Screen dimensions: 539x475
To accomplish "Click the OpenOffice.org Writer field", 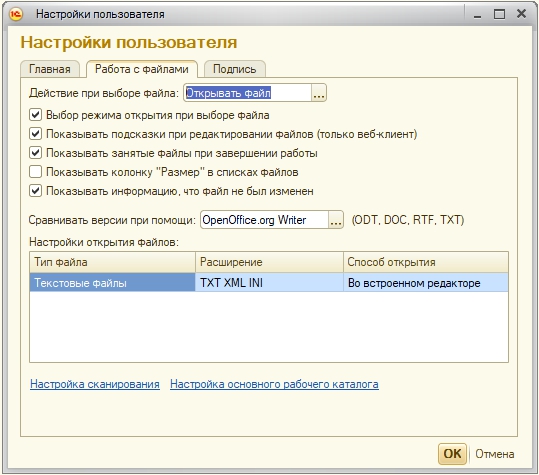I will 264,220.
